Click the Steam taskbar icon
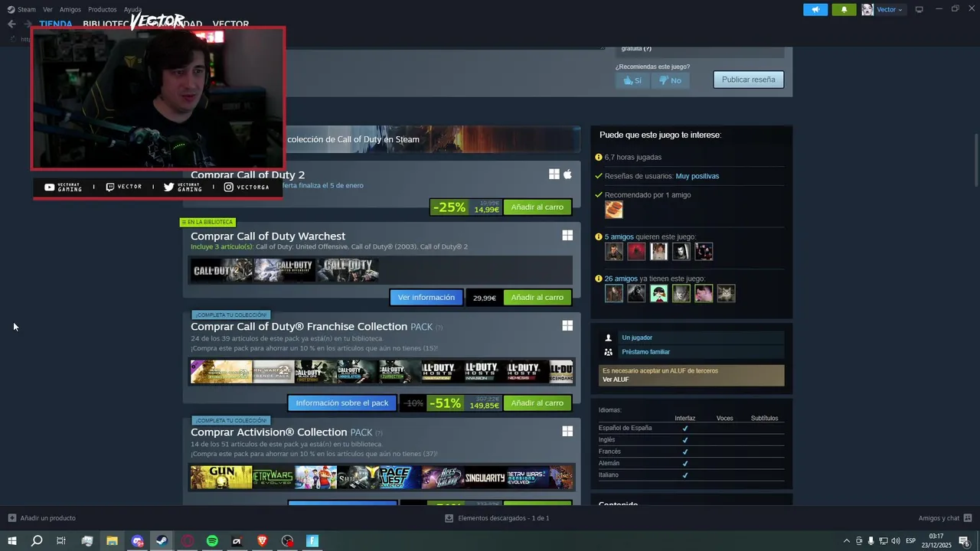This screenshot has height=551, width=980. [162, 541]
